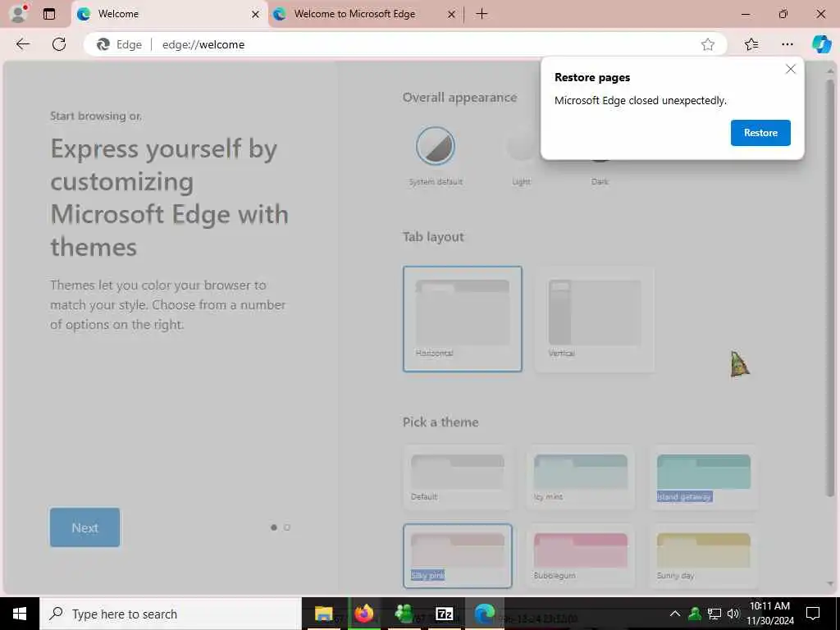Click the Type here to search box
840x630 pixels.
coord(171,614)
